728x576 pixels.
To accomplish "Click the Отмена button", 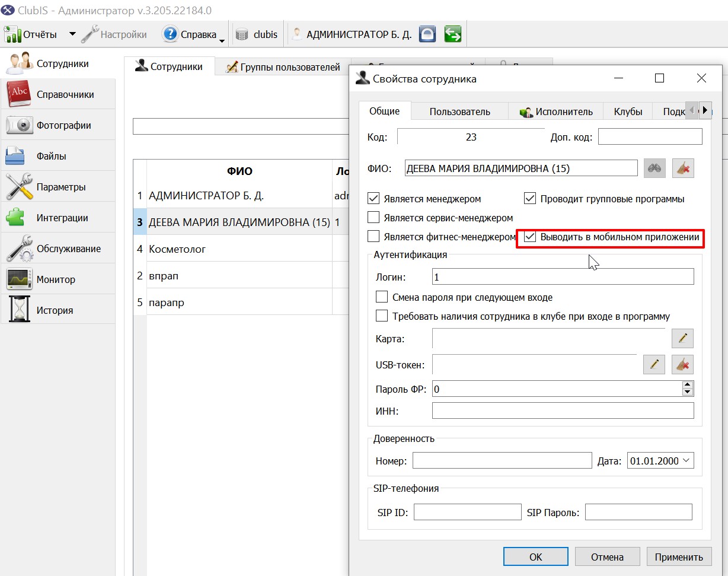I will (x=608, y=557).
